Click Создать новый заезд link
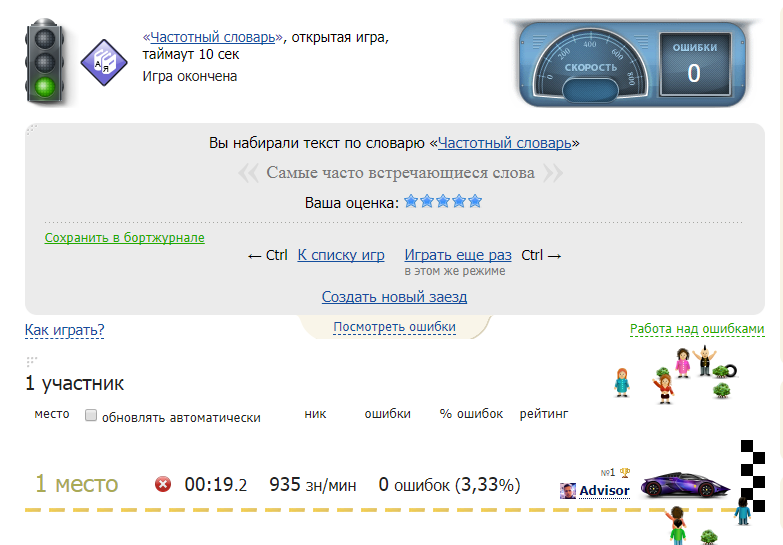This screenshot has width=783, height=545. tap(394, 297)
